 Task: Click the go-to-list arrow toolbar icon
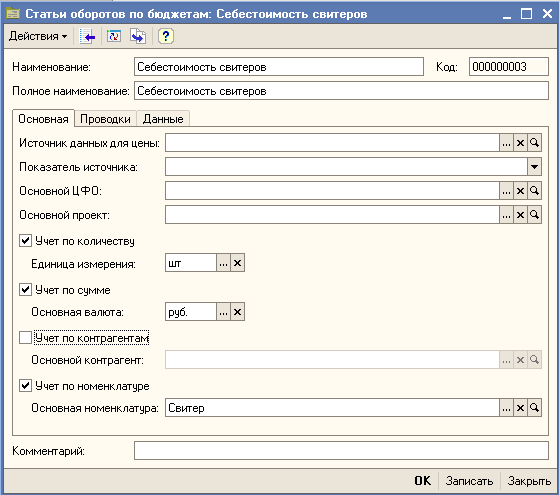(x=87, y=36)
